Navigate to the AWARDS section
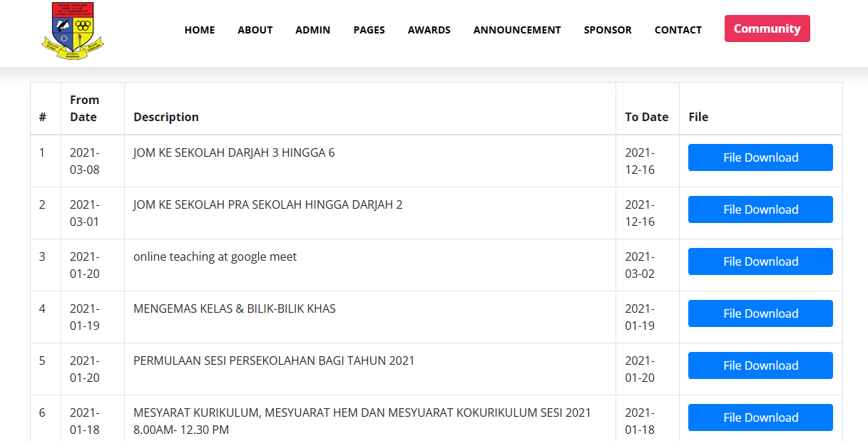Screen dimensions: 868x441 (429, 30)
